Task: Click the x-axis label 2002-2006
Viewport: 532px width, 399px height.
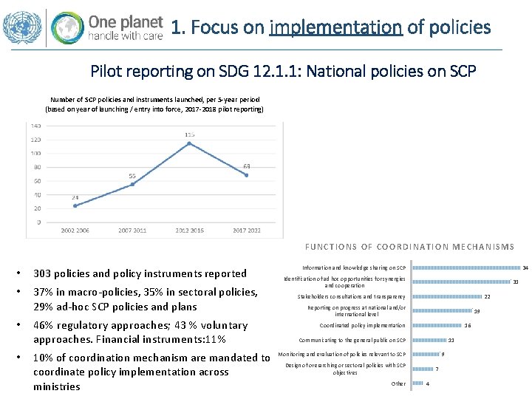Action: point(75,231)
